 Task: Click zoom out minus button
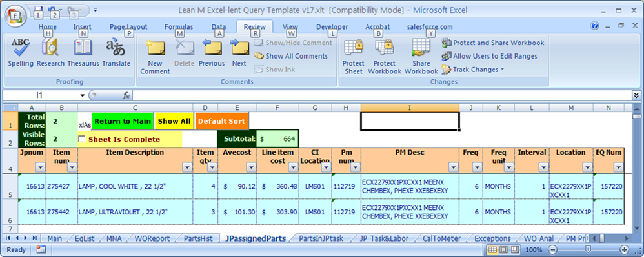tap(553, 250)
